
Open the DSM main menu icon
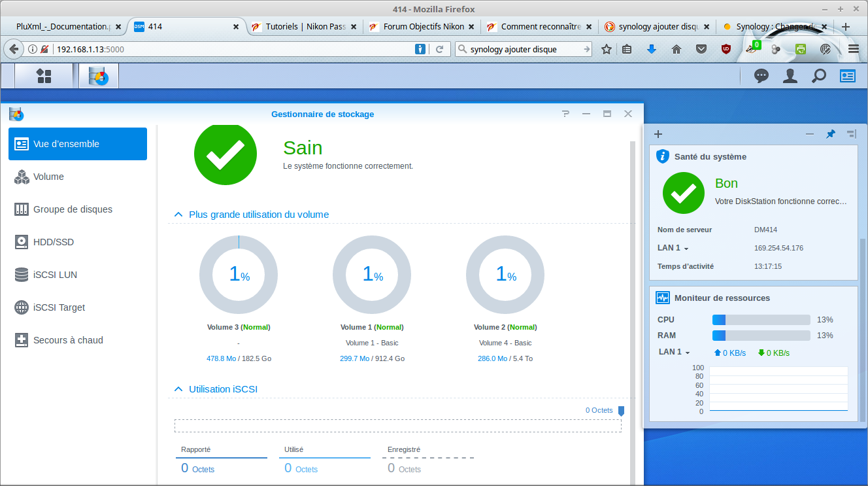[44, 76]
